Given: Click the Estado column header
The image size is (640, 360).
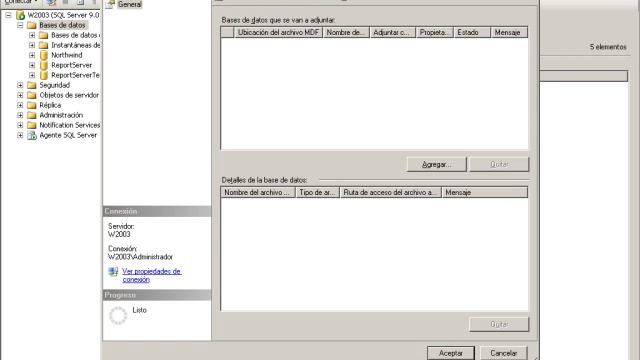Looking at the screenshot, I should (472, 32).
